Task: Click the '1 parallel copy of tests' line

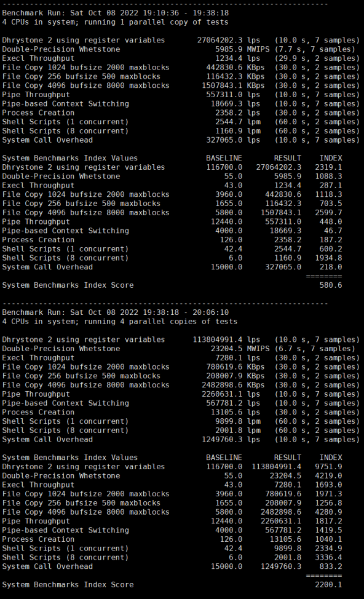Action: tap(115, 22)
